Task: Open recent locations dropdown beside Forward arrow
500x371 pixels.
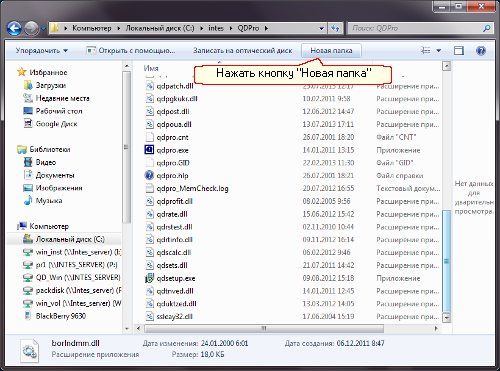Action: click(43, 29)
